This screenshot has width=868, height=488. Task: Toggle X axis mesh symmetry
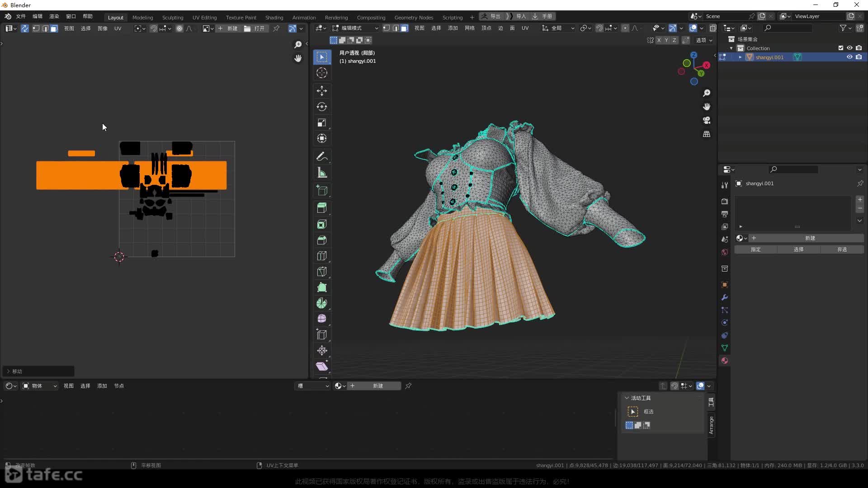coord(659,40)
